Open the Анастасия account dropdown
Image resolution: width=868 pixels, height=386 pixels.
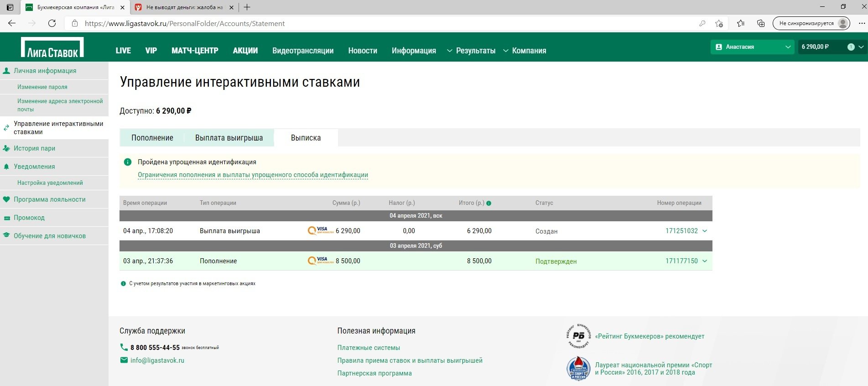click(753, 47)
